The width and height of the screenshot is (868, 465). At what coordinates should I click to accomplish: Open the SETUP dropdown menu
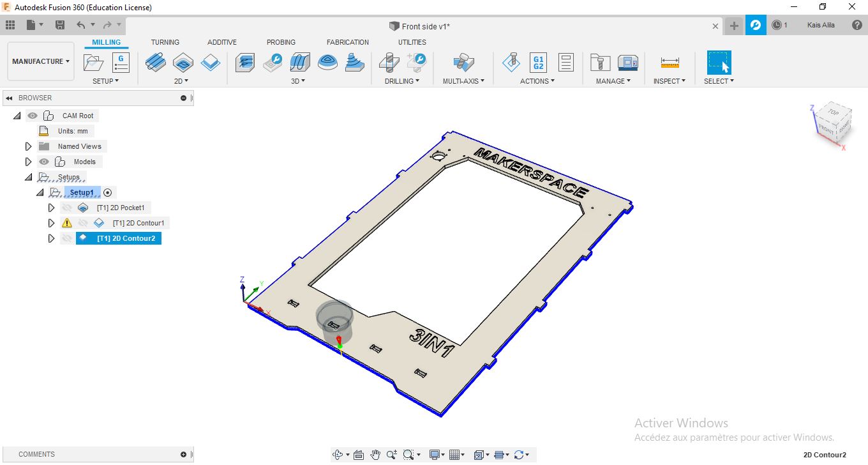106,81
